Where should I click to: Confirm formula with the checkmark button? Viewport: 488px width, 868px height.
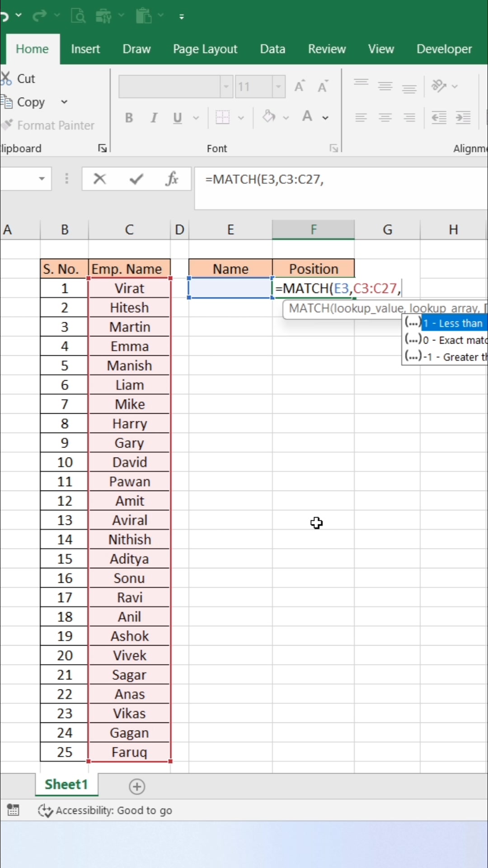click(136, 179)
